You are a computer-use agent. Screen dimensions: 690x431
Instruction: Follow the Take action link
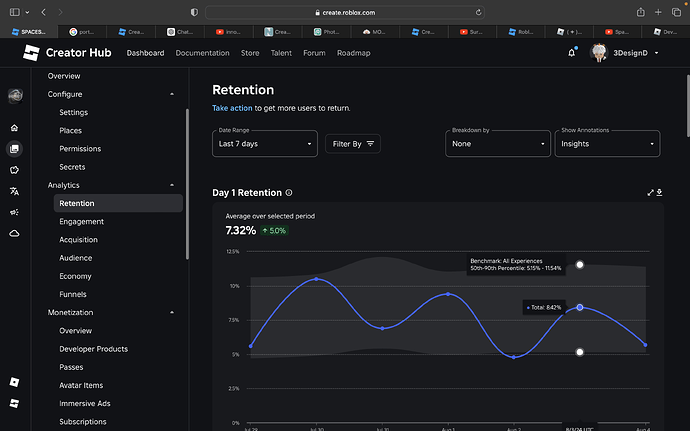point(232,108)
